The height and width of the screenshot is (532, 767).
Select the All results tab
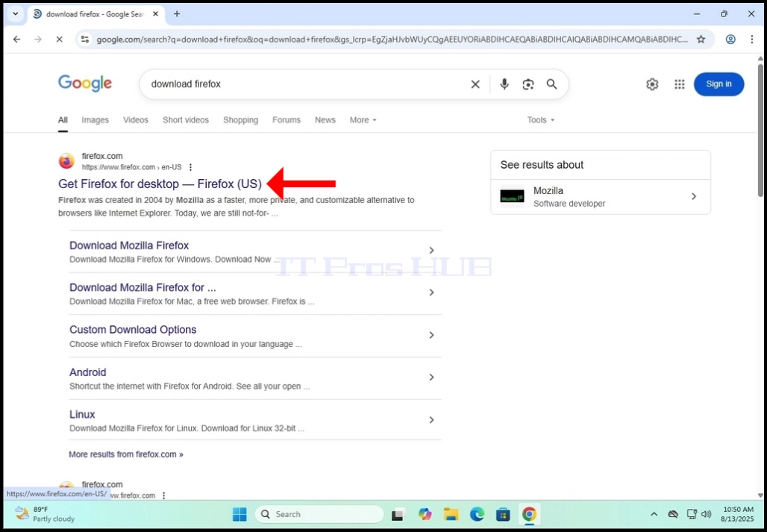tap(63, 120)
